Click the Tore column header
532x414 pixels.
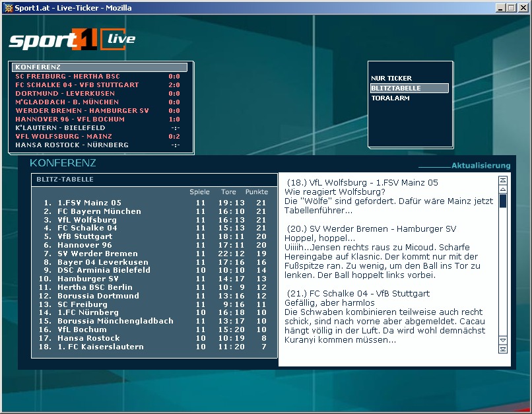228,192
